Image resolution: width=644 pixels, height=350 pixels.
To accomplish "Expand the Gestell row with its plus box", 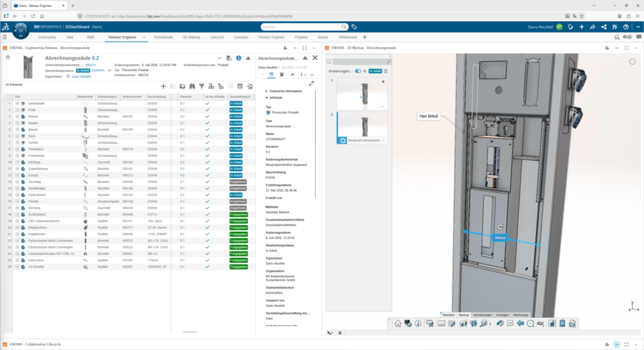I will [x=17, y=143].
